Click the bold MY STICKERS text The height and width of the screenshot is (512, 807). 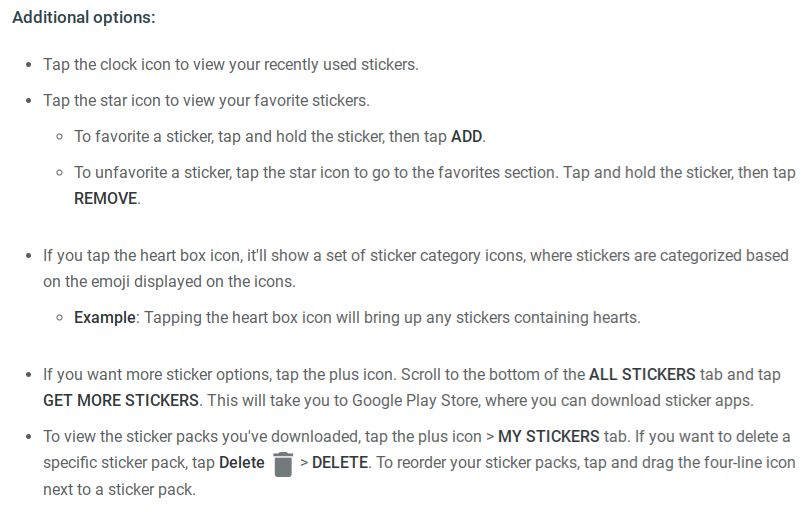pos(549,436)
